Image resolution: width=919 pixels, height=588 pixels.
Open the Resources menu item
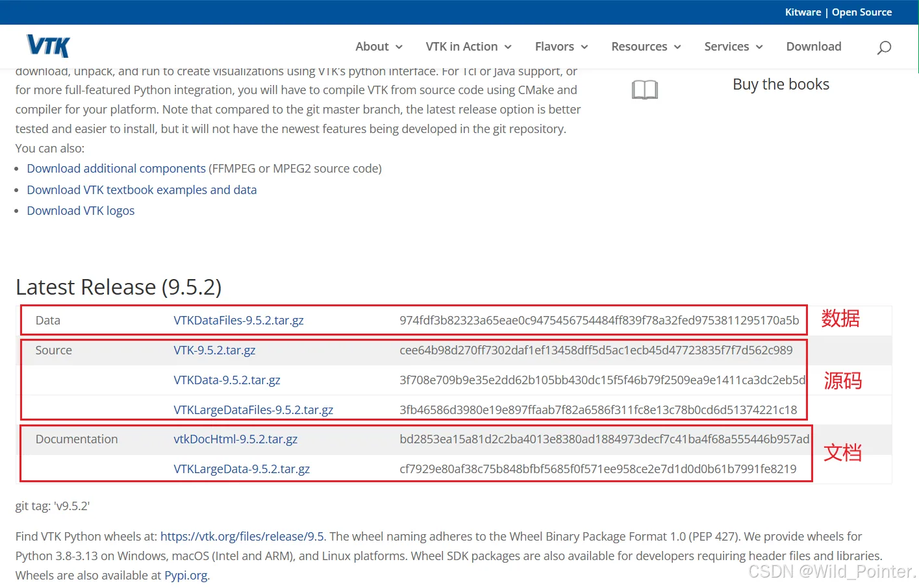pyautogui.click(x=639, y=47)
